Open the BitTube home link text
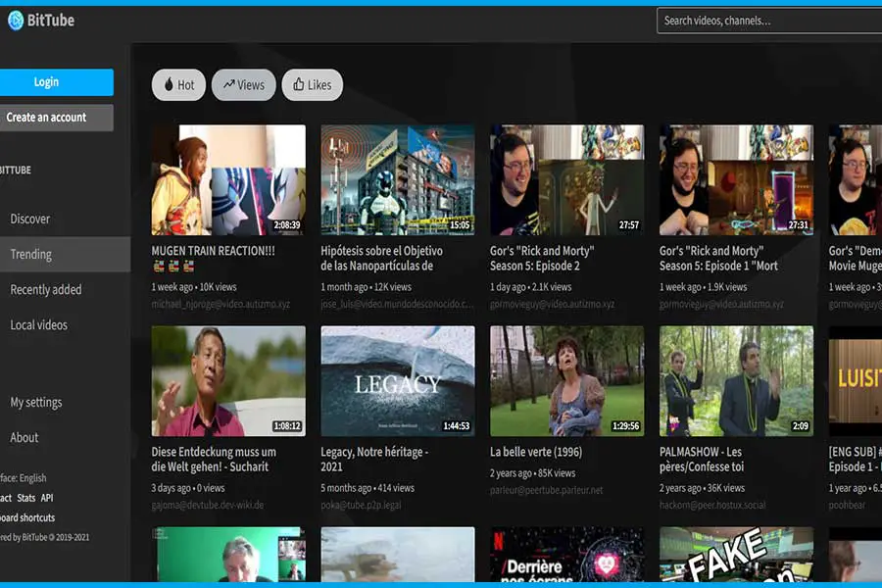This screenshot has height=588, width=882. 51,21
